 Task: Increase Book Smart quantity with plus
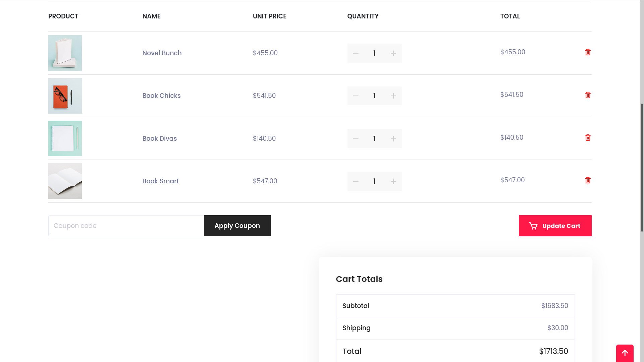tap(393, 181)
